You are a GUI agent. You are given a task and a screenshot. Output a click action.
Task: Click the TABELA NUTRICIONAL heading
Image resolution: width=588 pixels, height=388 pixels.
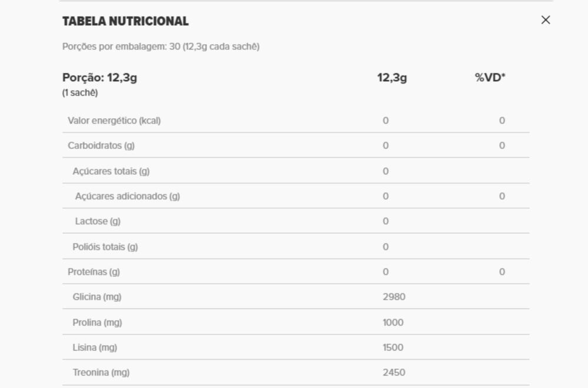(126, 21)
